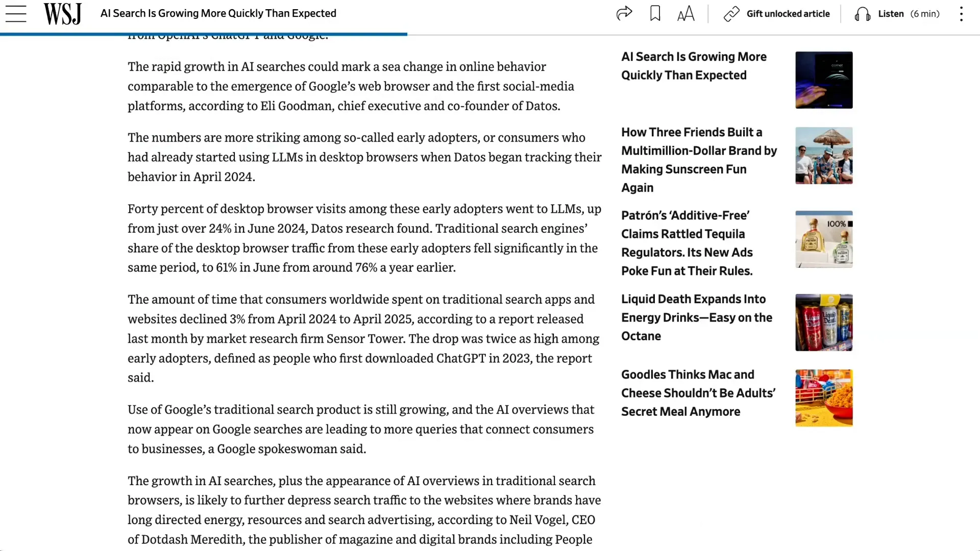Image resolution: width=980 pixels, height=551 pixels.
Task: Click the gift link icon
Action: pyautogui.click(x=731, y=14)
